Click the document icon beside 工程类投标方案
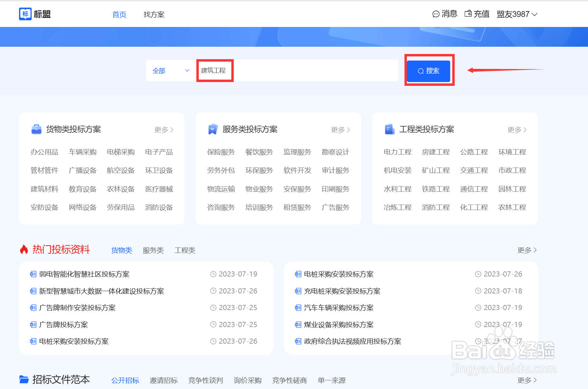 point(389,128)
